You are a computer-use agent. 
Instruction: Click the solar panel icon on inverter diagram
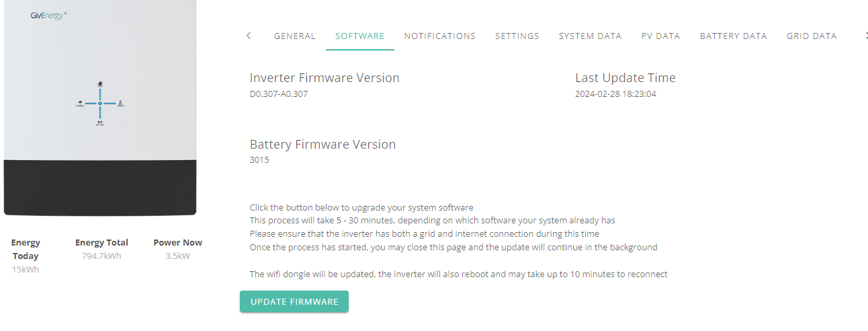80,103
